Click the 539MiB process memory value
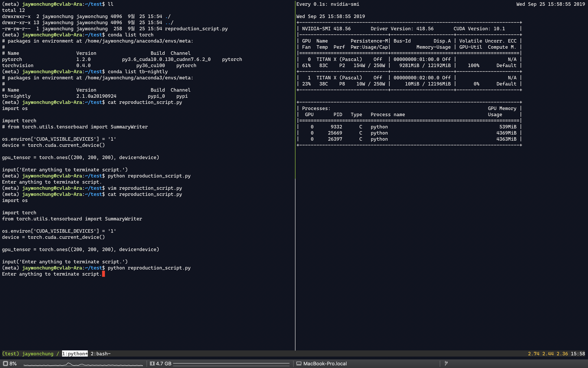This screenshot has width=588, height=368. 508,127
